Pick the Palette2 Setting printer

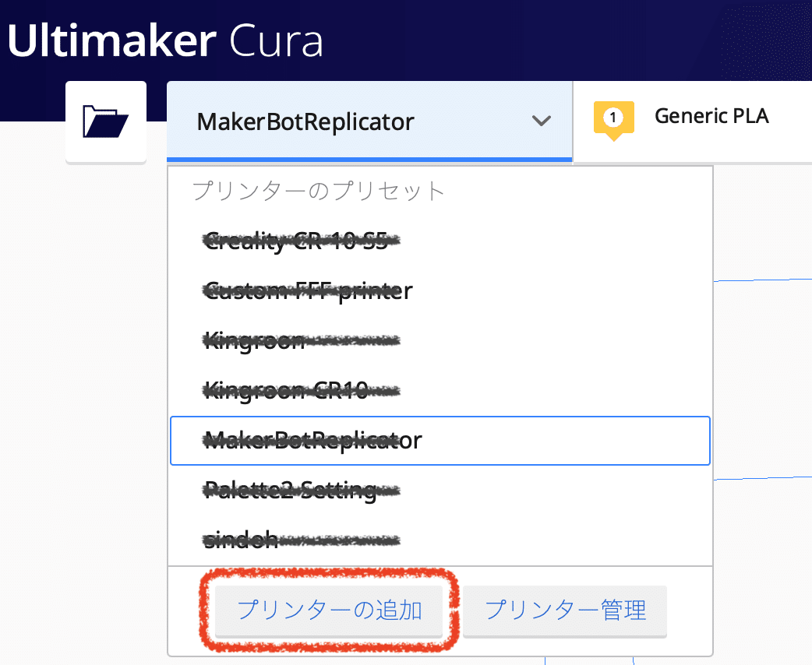(x=440, y=490)
